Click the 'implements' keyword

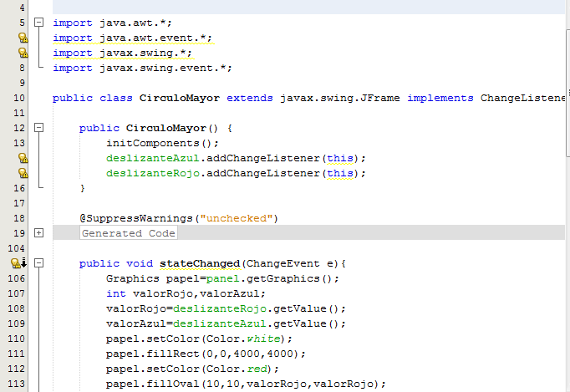(440, 98)
